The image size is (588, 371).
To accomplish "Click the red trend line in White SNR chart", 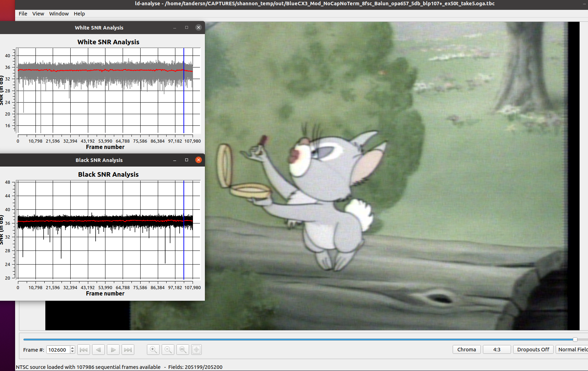I will tap(105, 71).
